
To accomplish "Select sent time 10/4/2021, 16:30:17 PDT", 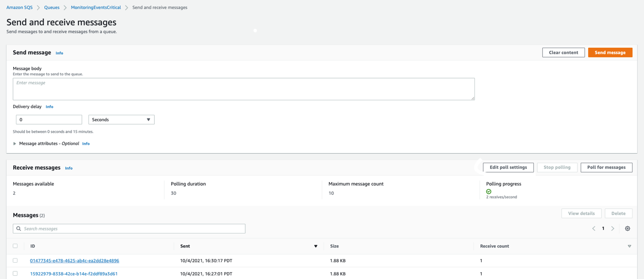I will pos(206,261).
